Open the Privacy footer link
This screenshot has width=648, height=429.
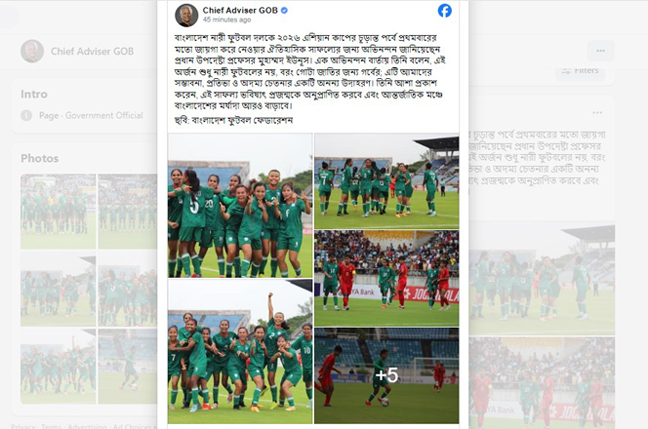pyautogui.click(x=20, y=426)
